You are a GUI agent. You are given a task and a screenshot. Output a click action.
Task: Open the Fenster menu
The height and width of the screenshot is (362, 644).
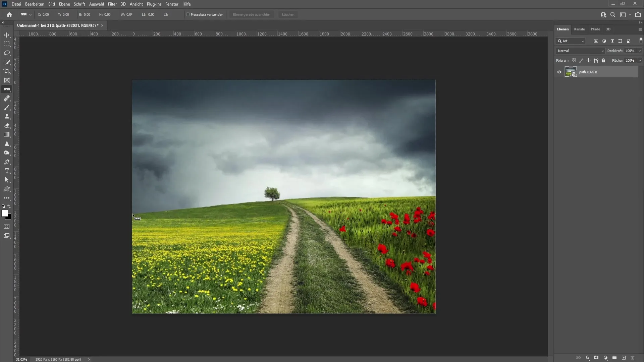(172, 4)
